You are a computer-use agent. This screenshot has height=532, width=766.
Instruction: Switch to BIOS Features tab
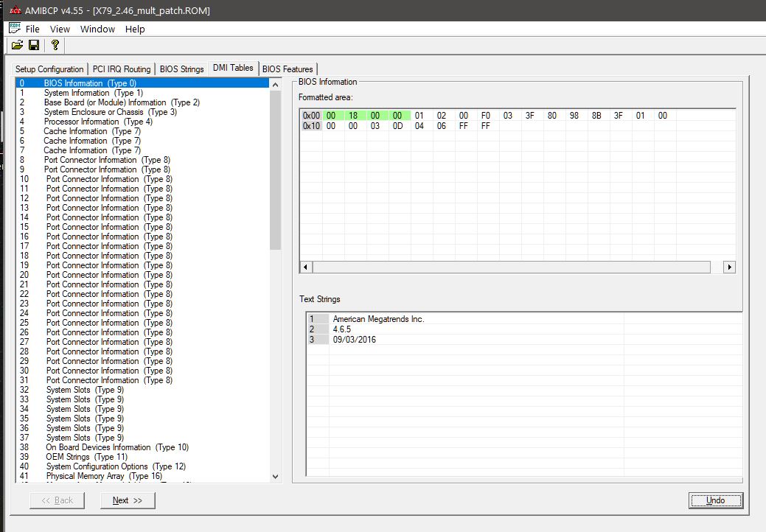point(288,69)
